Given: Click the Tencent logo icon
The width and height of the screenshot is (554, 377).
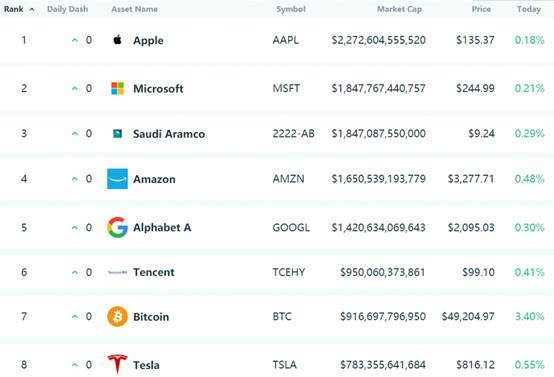Looking at the screenshot, I should click(117, 272).
